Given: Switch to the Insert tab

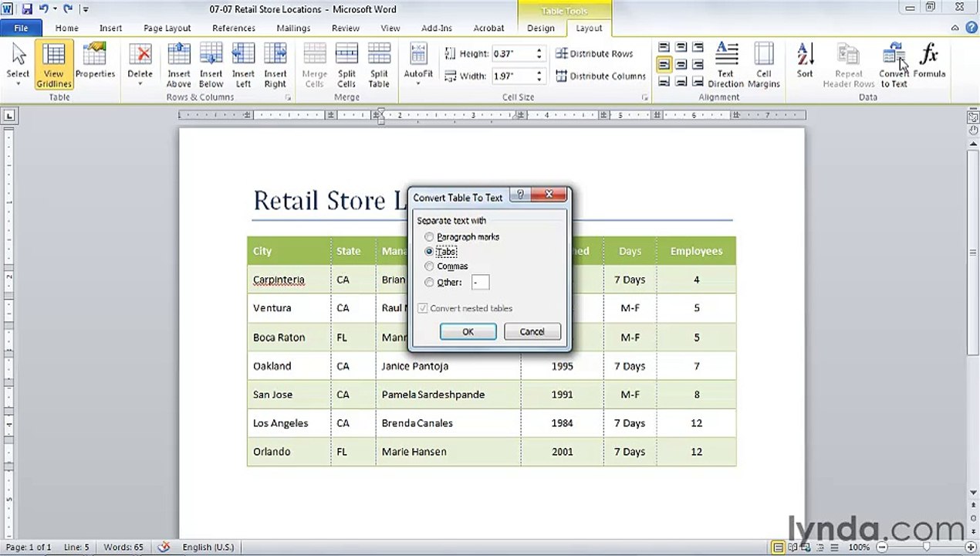Looking at the screenshot, I should click(x=110, y=28).
